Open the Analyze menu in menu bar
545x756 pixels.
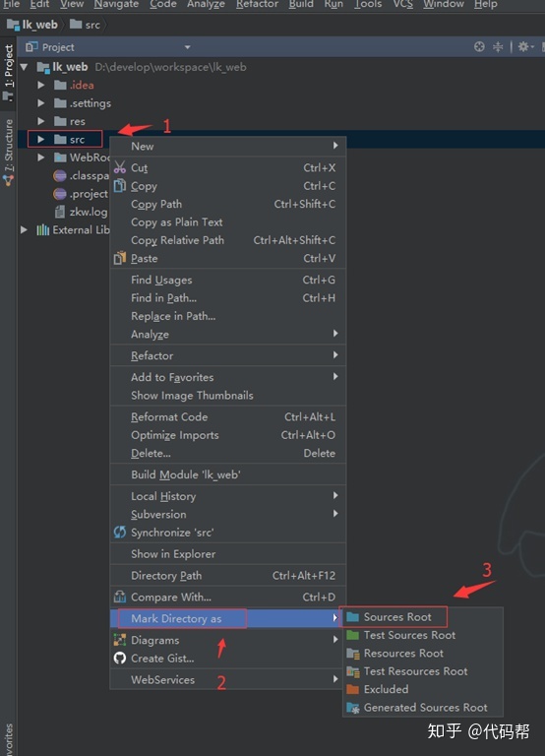tap(206, 4)
